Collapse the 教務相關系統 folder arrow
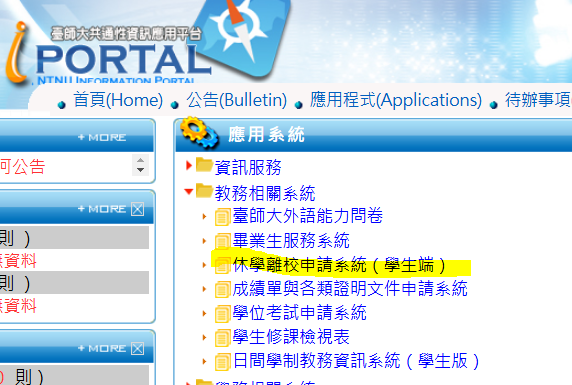Screen dimensions: 572x385 tap(189, 191)
